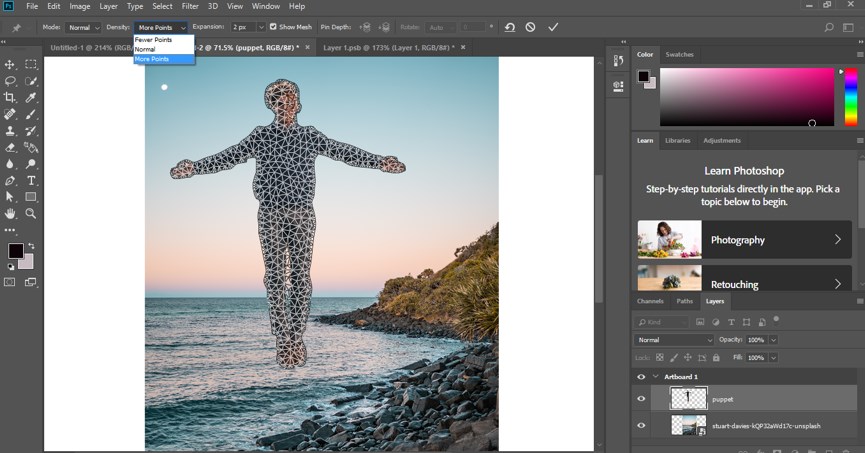
Task: Uncheck the Show Mesh checkbox
Action: coord(274,27)
